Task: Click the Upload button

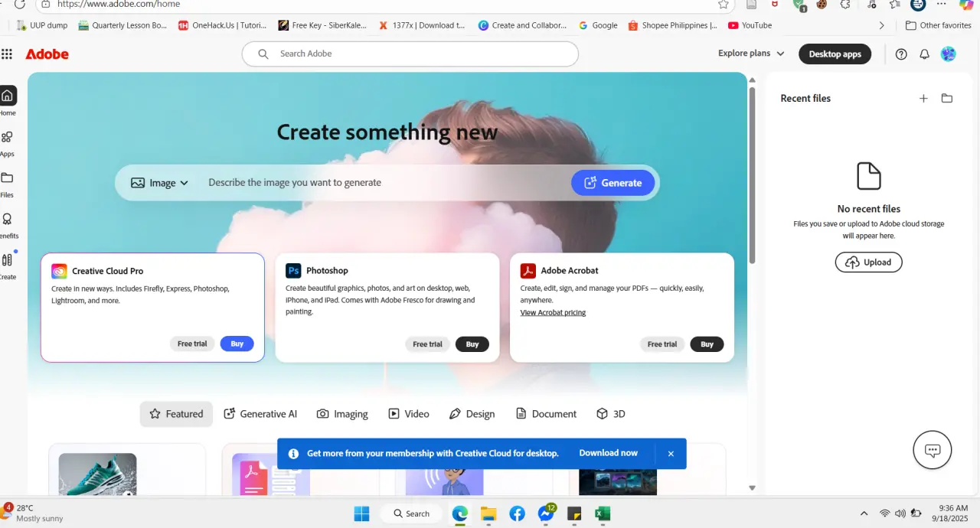Action: [868, 262]
